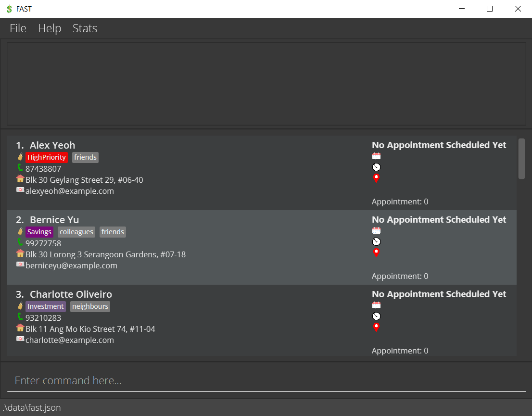
Task: Click the Investment tag on Charlotte Oliveiro
Action: click(x=45, y=306)
